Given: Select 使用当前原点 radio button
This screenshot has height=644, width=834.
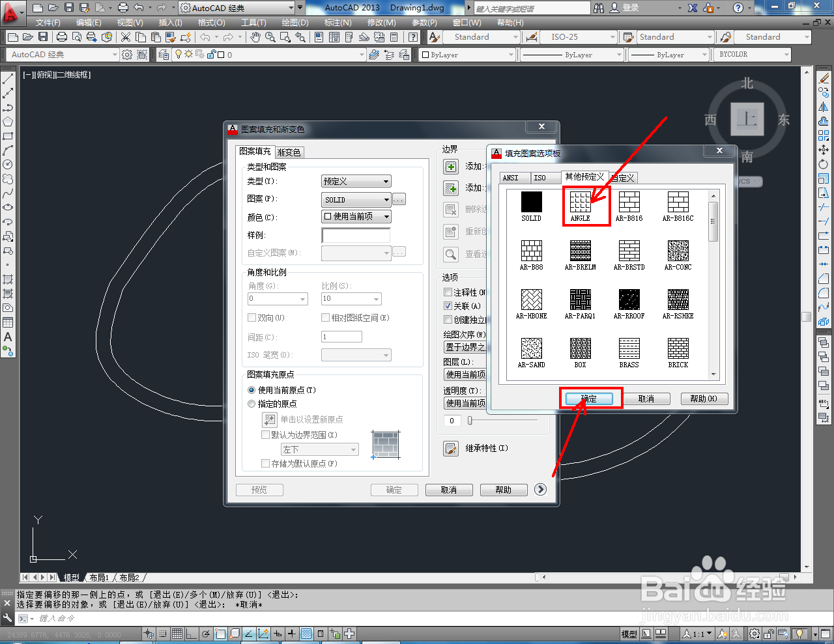Looking at the screenshot, I should point(252,390).
